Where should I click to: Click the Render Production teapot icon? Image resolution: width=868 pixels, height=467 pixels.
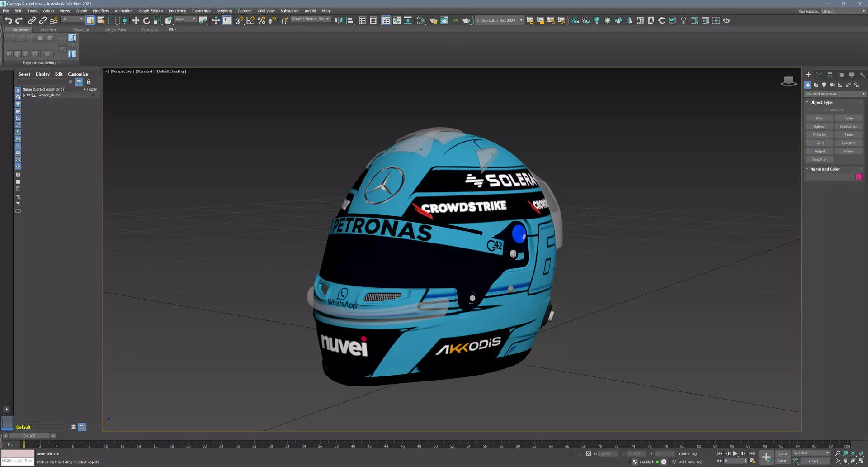pos(466,20)
